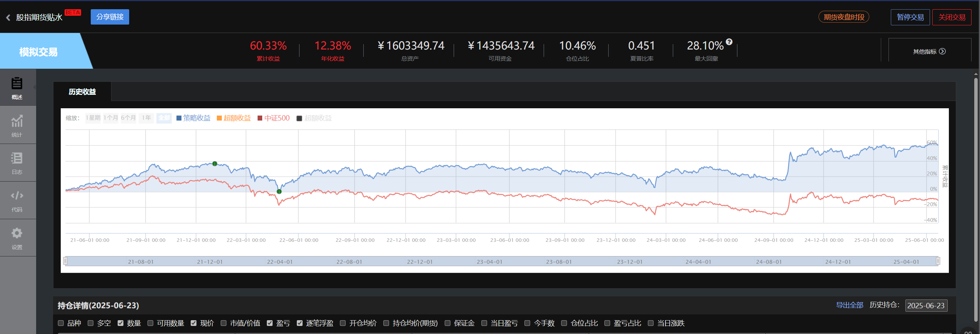Check the 持仓均价(期货) column checkbox
Image resolution: width=980 pixels, height=334 pixels.
(386, 323)
